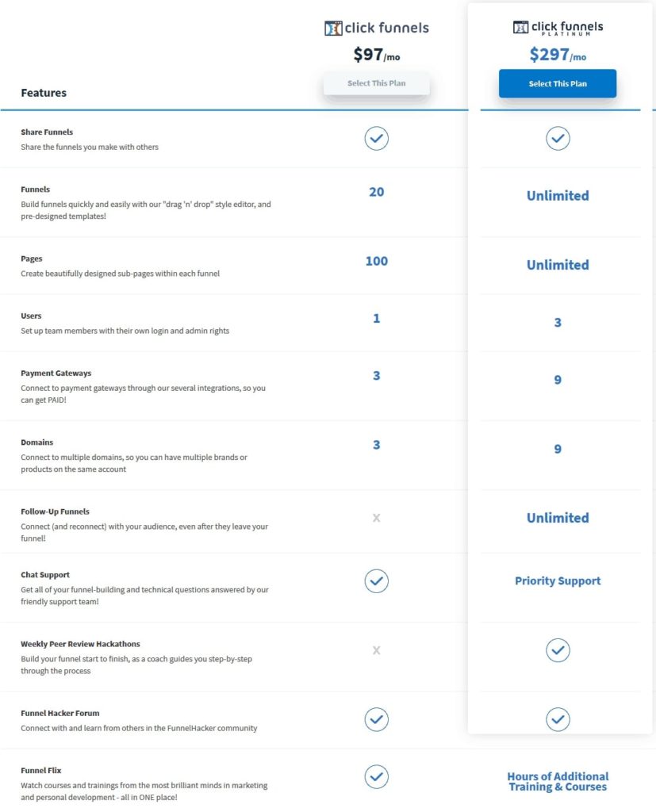Screen dimensions: 656x812
Task: Select the $297/mo Platinum plan button
Action: pyautogui.click(x=558, y=83)
